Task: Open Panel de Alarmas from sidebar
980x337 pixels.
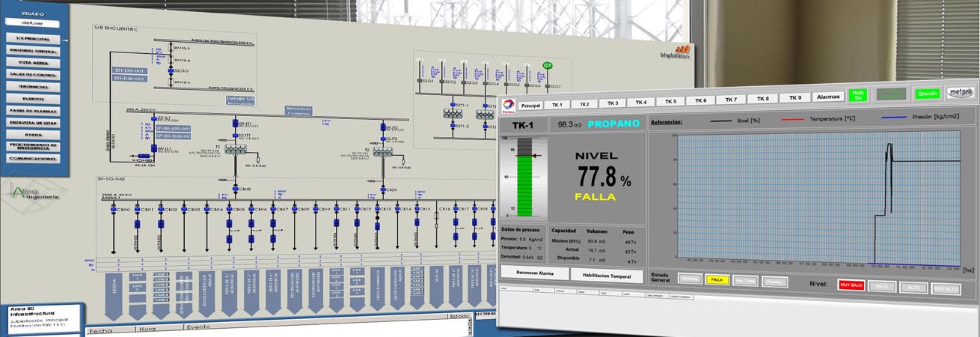Action: pos(34,111)
